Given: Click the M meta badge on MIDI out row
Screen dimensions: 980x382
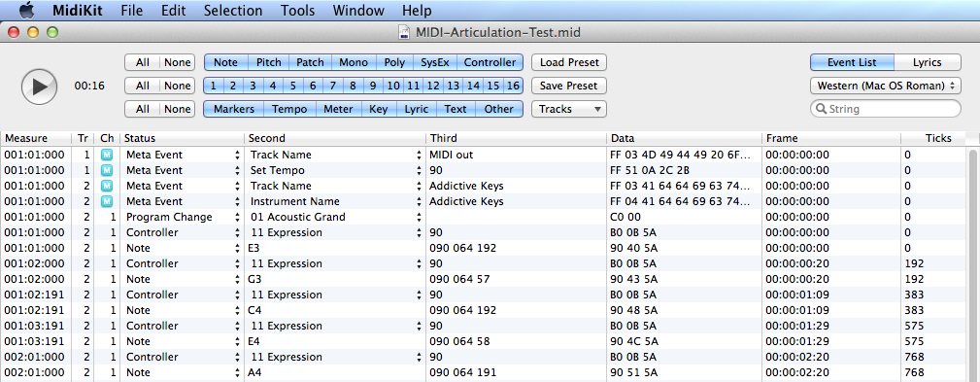Looking at the screenshot, I should pyautogui.click(x=107, y=155).
